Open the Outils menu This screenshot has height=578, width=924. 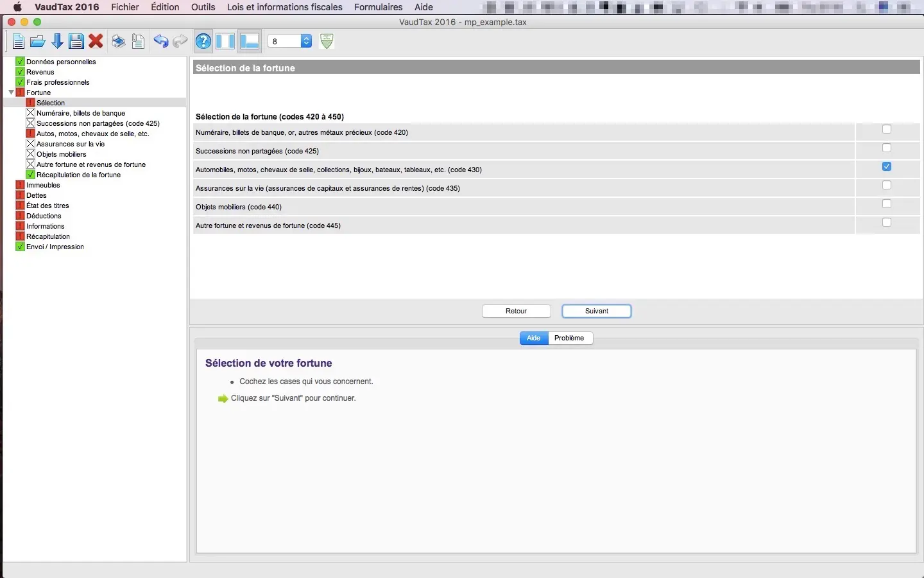pyautogui.click(x=203, y=7)
